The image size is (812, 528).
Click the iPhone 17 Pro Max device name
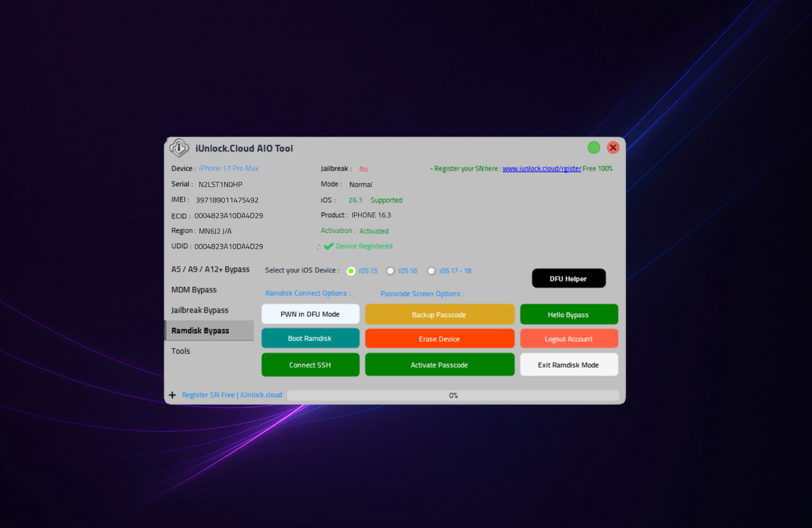coord(229,169)
